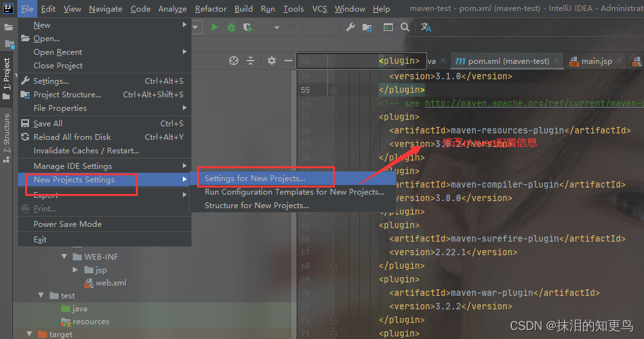The width and height of the screenshot is (644, 339).
Task: Toggle the 7: Structure side tab
Action: coord(6,138)
